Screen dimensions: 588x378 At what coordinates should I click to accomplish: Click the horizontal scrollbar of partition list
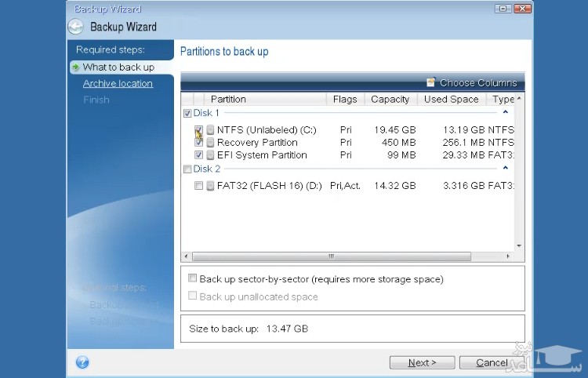pyautogui.click(x=331, y=256)
